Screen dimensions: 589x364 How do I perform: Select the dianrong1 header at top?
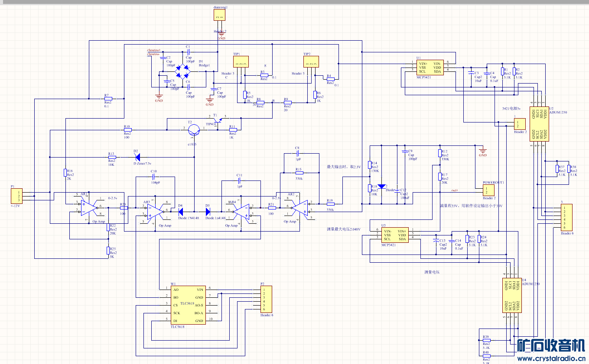(x=220, y=15)
